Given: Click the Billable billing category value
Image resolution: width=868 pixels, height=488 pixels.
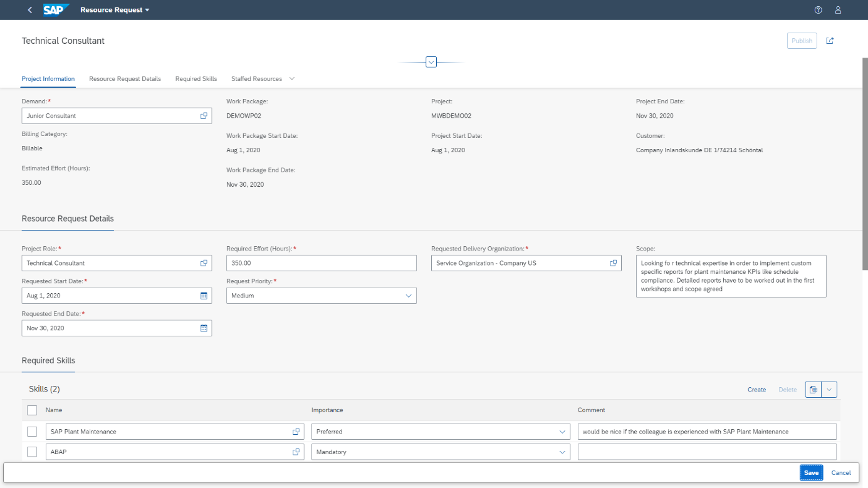Looking at the screenshot, I should [32, 148].
